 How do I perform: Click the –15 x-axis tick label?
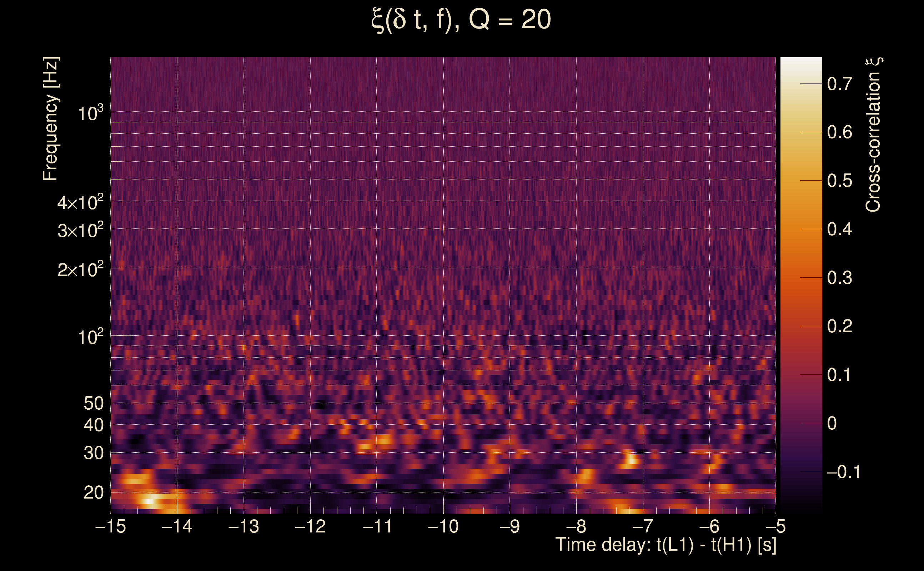[111, 526]
